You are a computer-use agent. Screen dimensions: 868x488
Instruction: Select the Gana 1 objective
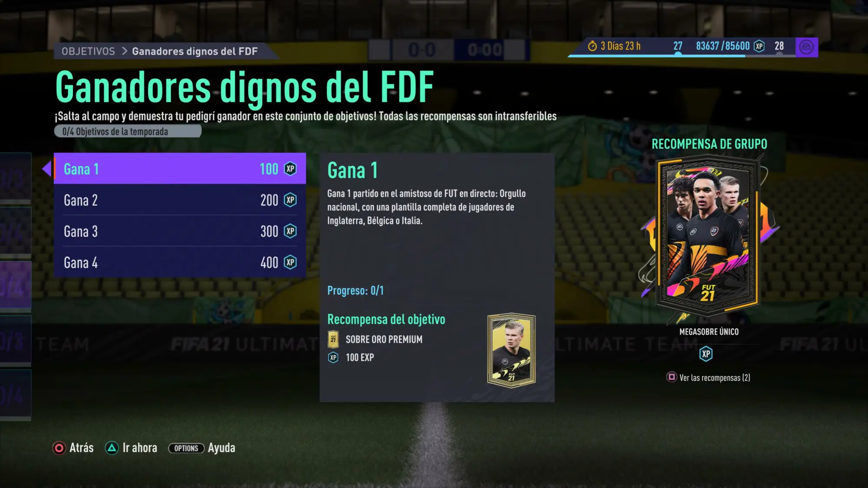coord(180,168)
